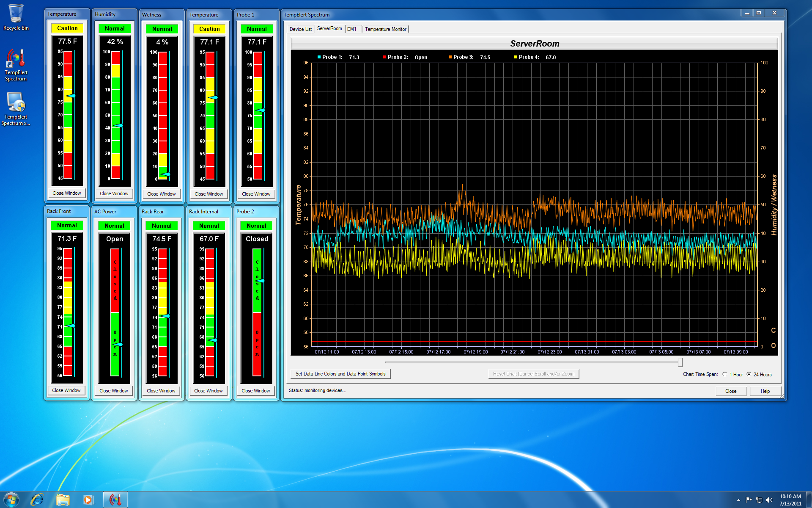Viewport: 812px width, 508px height.
Task: Close Window on the Probe 1 gauge
Action: pos(256,194)
